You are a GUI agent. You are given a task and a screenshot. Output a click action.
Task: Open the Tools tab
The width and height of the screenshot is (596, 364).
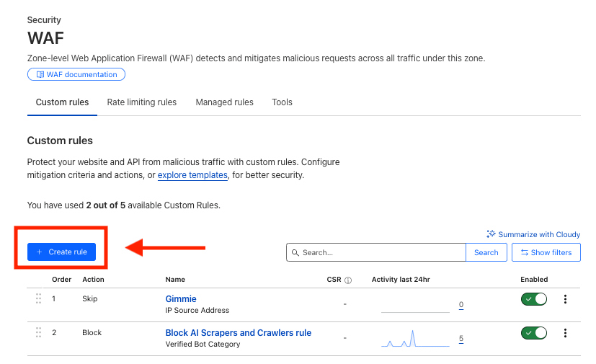(x=282, y=102)
